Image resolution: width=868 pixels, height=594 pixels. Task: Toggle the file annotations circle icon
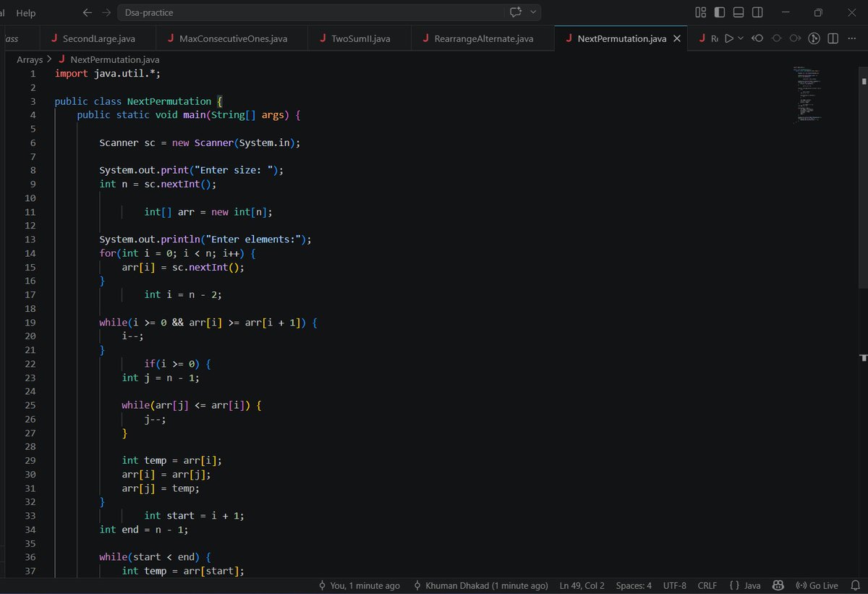776,38
